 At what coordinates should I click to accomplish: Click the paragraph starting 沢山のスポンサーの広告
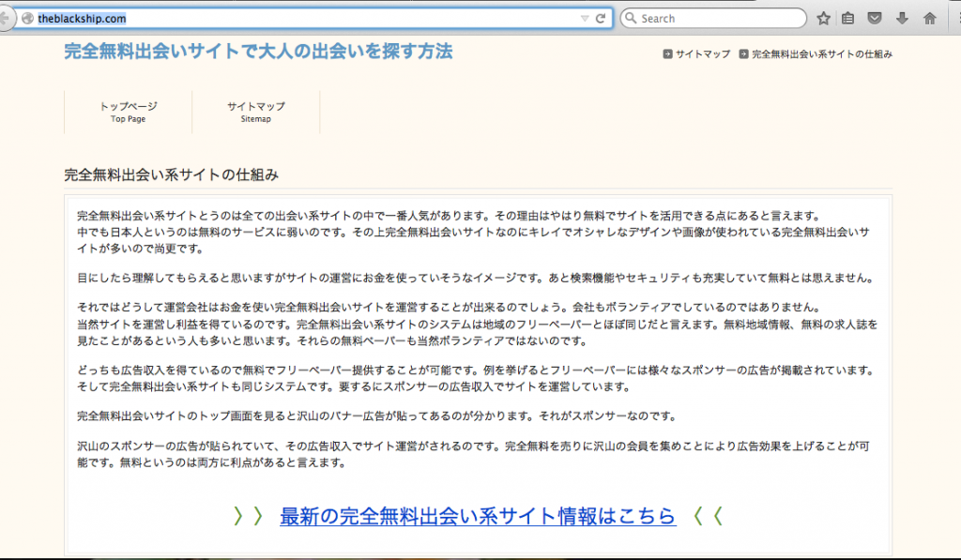tap(473, 454)
